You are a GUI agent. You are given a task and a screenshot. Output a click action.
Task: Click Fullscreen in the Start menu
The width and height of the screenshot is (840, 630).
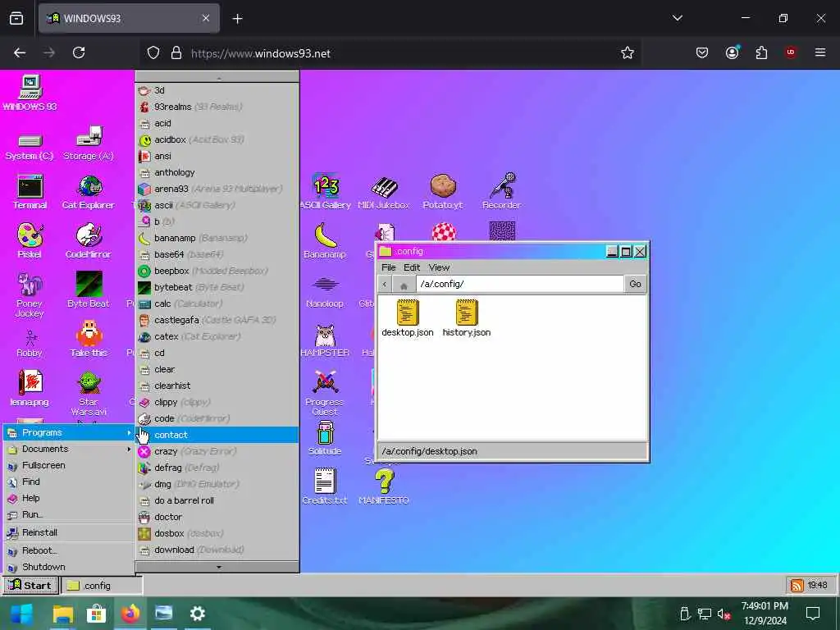tap(69, 466)
